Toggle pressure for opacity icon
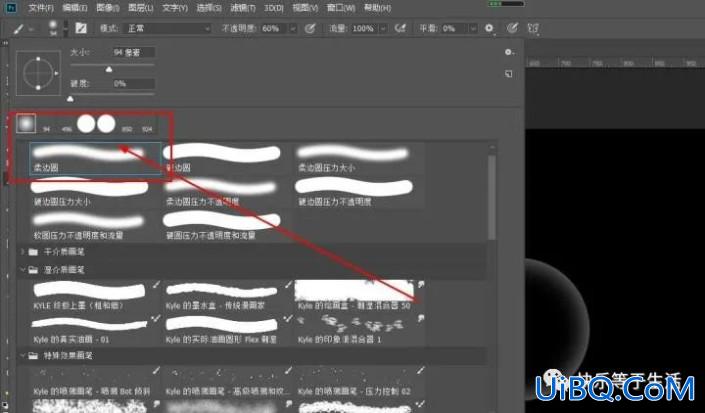 [x=310, y=28]
